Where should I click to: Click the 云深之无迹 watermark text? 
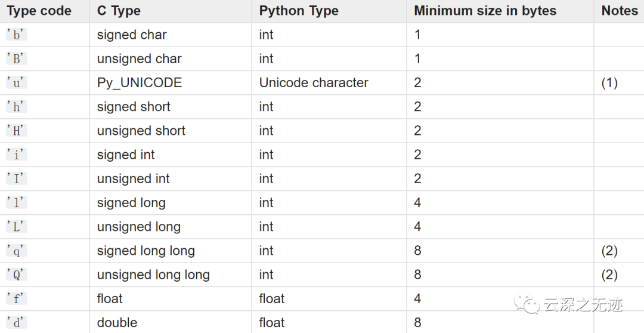[x=583, y=306]
